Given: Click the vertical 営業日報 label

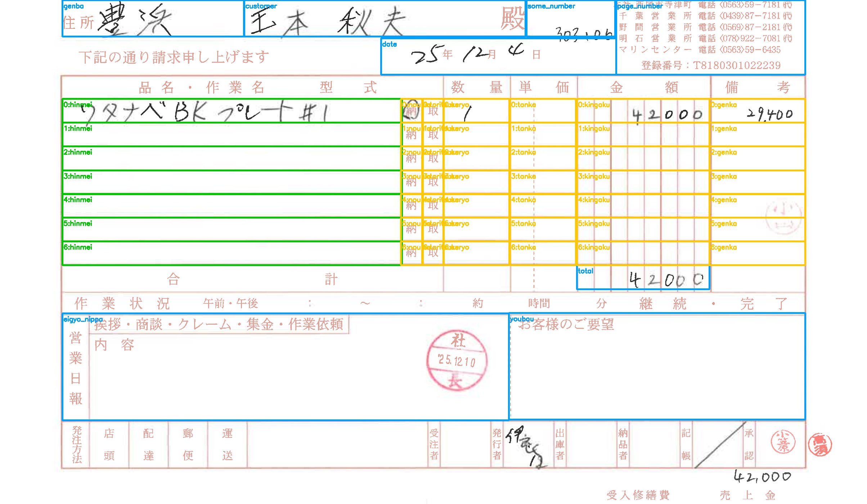Looking at the screenshot, I should point(76,368).
